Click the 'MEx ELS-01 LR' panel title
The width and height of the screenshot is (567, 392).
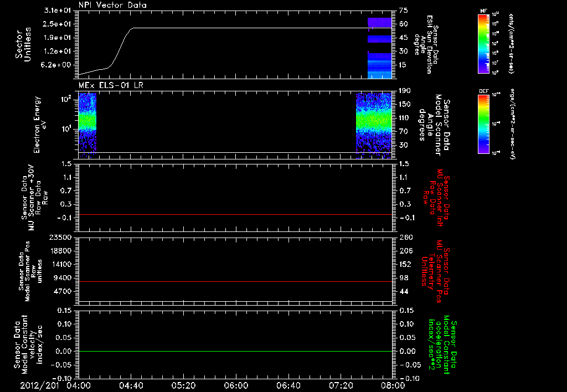point(111,85)
